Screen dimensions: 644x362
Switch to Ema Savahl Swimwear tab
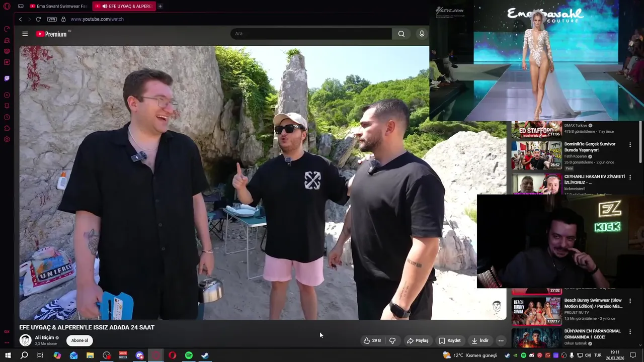(58, 6)
